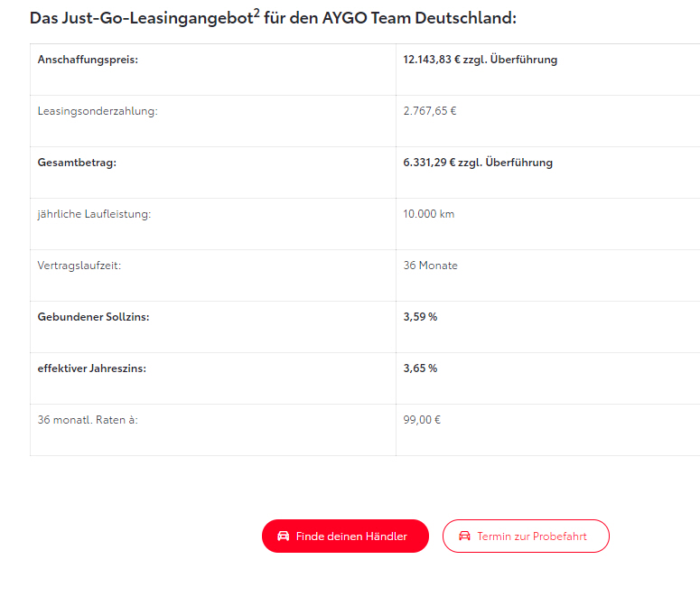700x597 pixels.
Task: Select the Vertragslaufzeit label
Action: pos(79,266)
